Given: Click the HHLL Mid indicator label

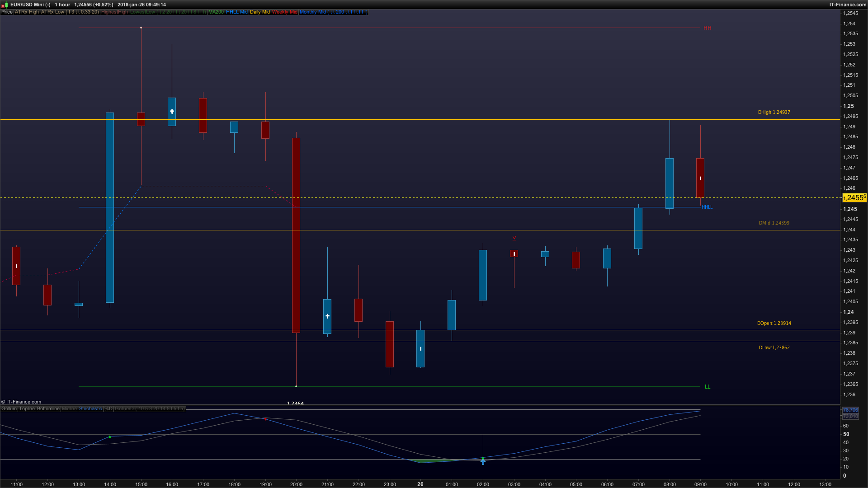Looking at the screenshot, I should [x=237, y=12].
